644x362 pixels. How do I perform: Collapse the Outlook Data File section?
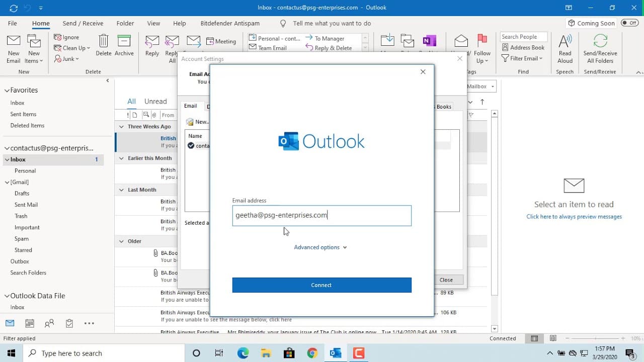[x=7, y=296]
